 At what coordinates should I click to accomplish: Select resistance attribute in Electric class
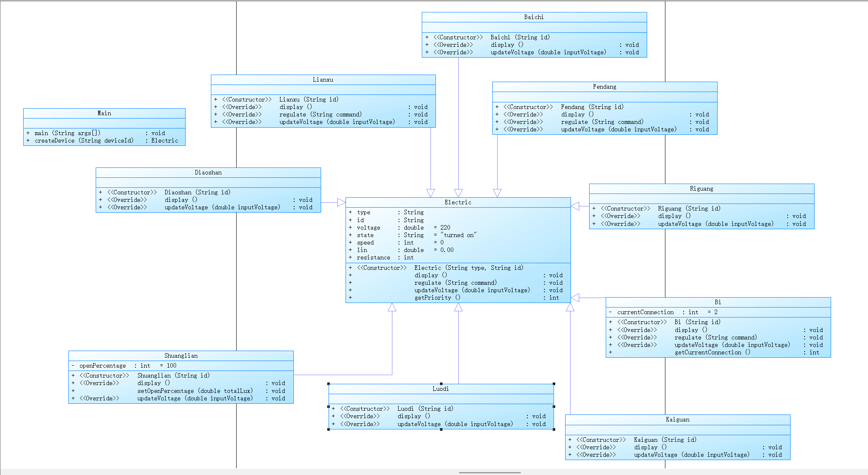click(373, 257)
